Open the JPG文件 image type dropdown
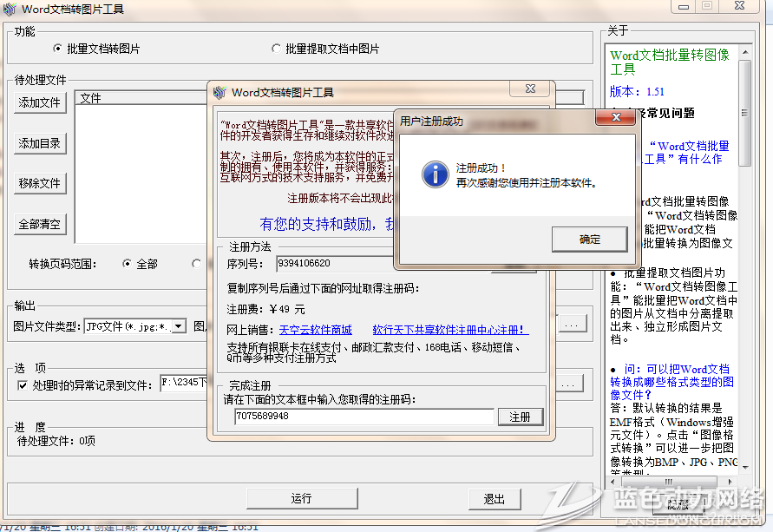This screenshot has height=532, width=773. [x=178, y=326]
